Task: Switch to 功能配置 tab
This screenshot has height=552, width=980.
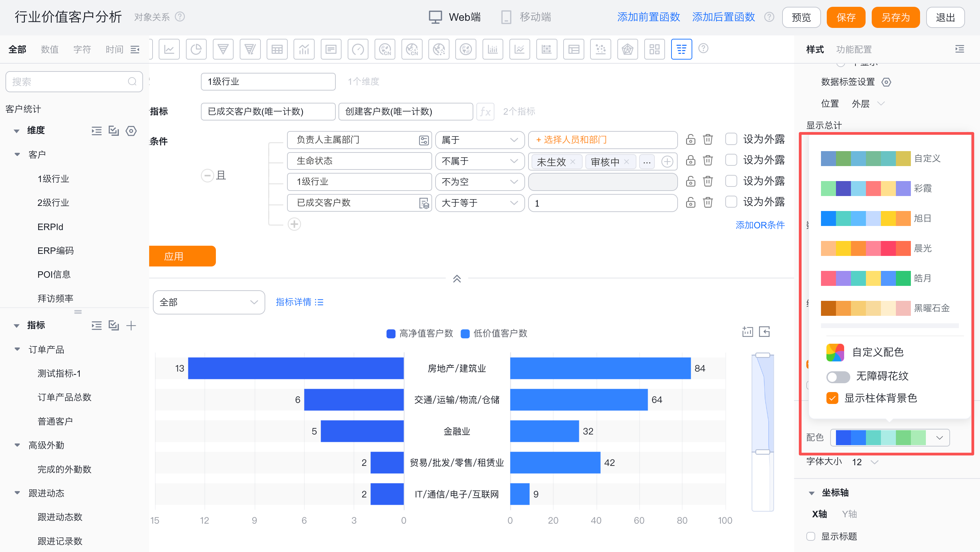Action: coord(853,49)
